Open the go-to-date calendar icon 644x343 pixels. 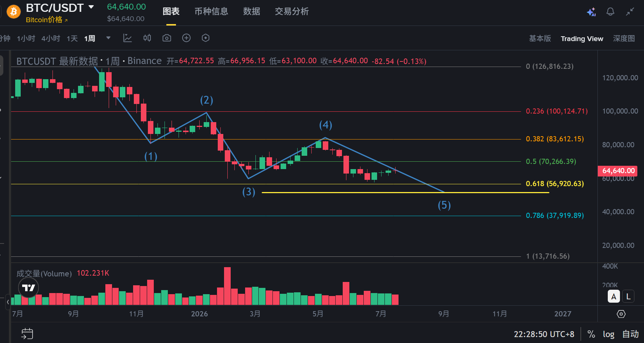click(x=27, y=334)
